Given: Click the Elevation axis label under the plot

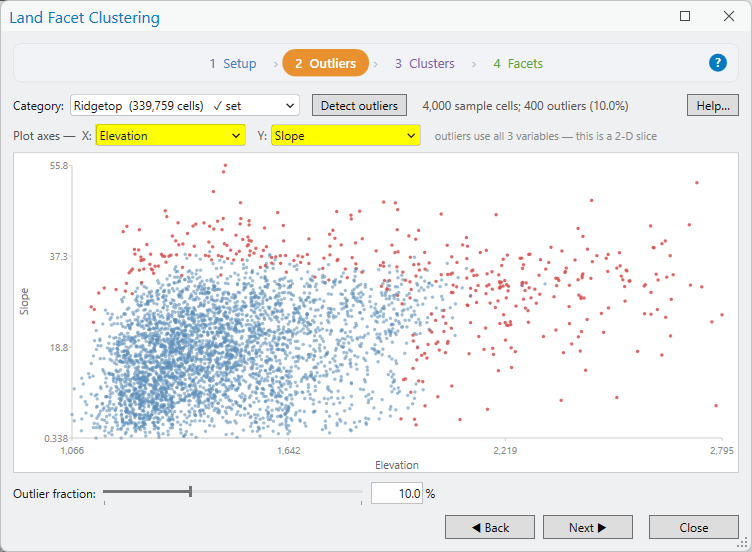Looking at the screenshot, I should (x=397, y=465).
